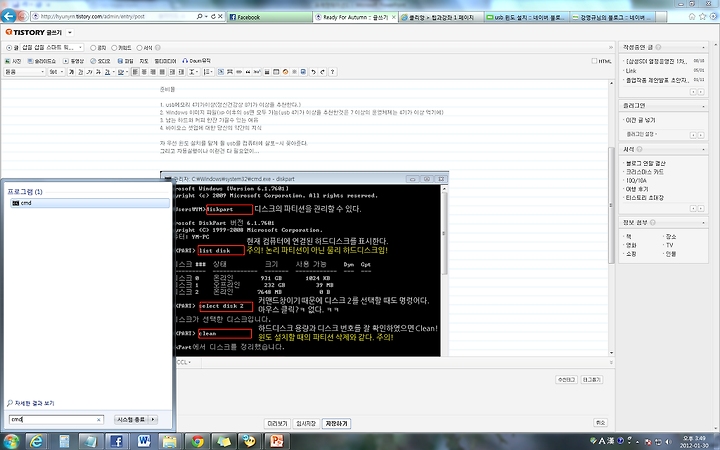Image resolution: width=720 pixels, height=450 pixels.
Task: Open the background color dropdown arrow
Action: pyautogui.click(x=127, y=72)
